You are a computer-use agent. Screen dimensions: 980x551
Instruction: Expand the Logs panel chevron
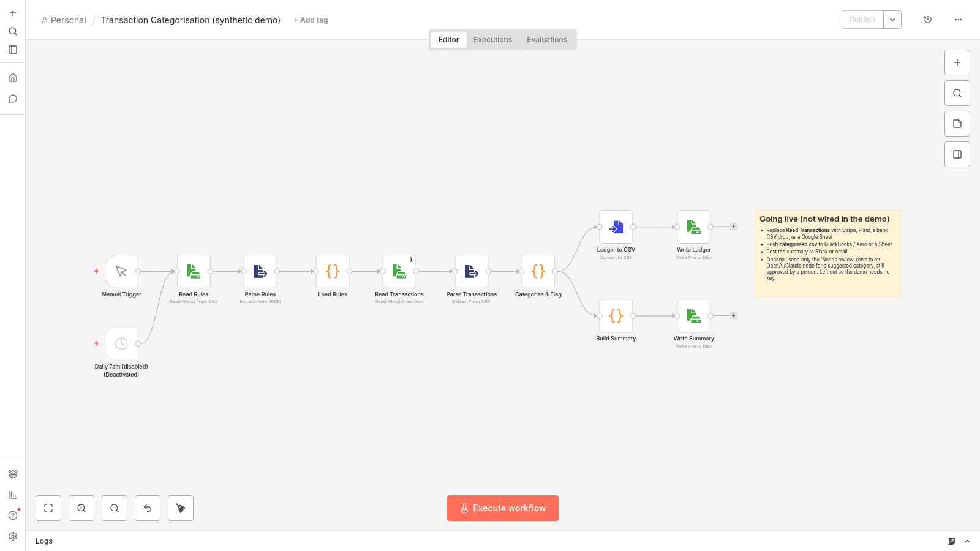click(967, 541)
